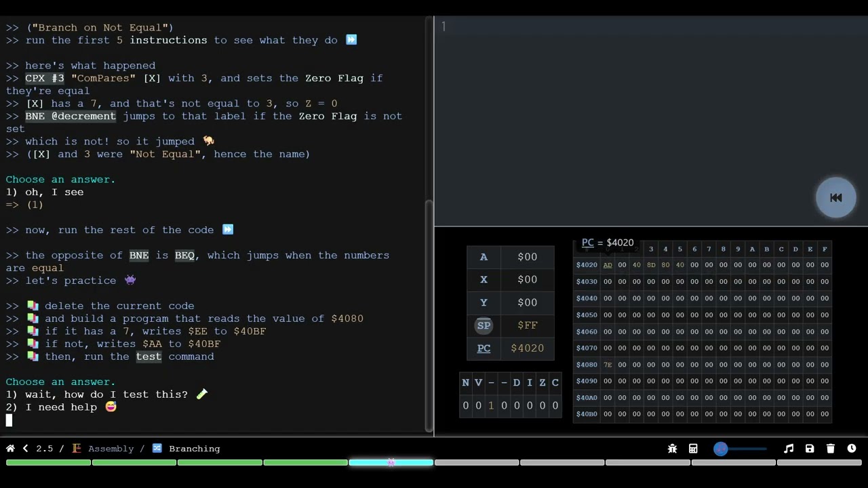Click the 80 byte in row $4020
Viewport: 868px width, 488px height.
point(665,265)
